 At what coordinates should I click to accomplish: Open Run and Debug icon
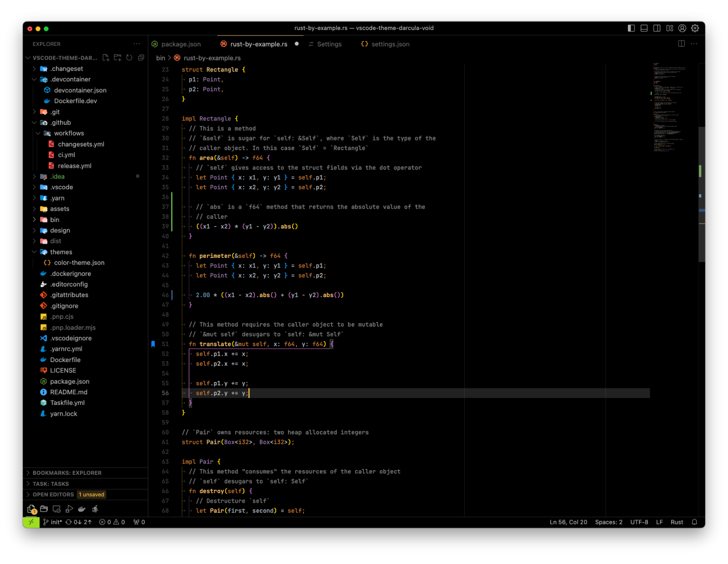69,509
